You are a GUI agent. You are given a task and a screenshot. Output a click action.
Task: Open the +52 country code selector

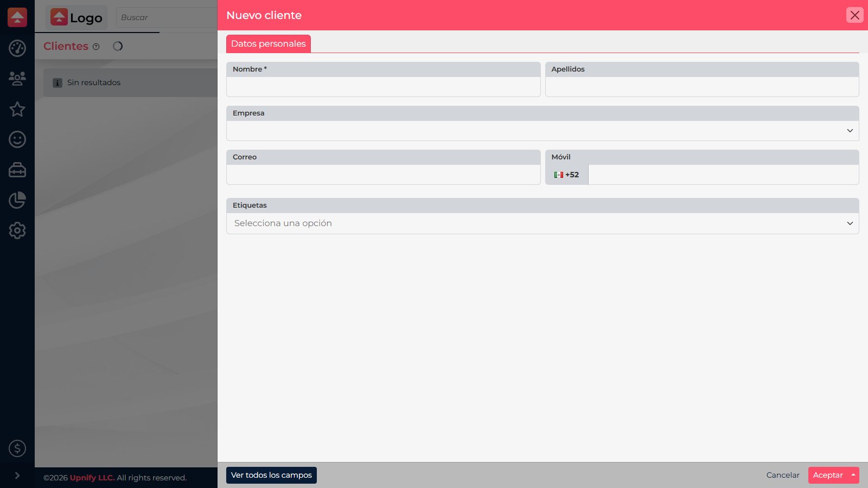tap(567, 175)
